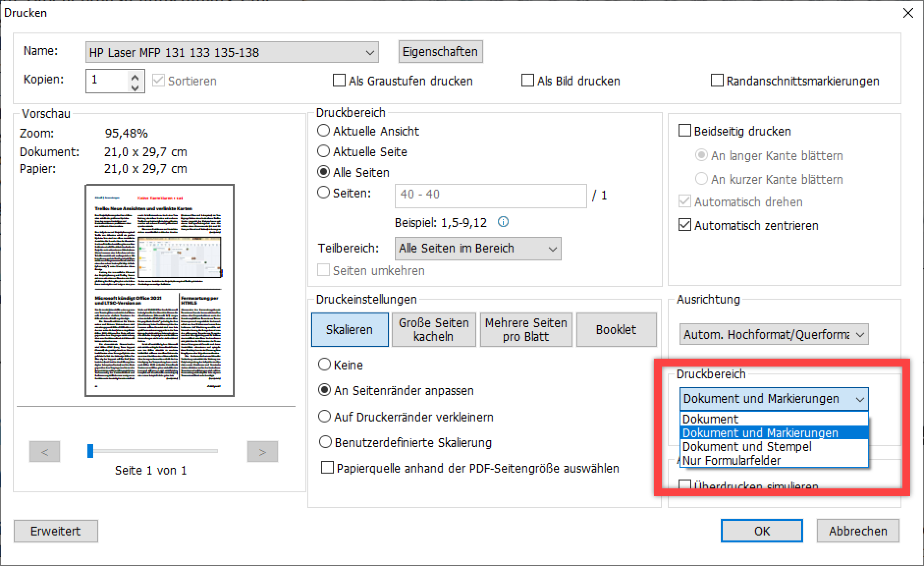Click the Eigenschaften button

(x=440, y=52)
